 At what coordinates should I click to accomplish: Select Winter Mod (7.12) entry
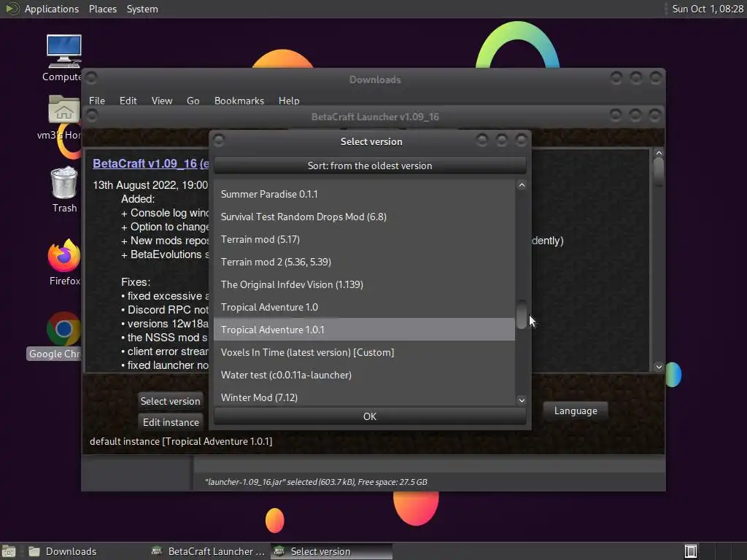(x=364, y=397)
